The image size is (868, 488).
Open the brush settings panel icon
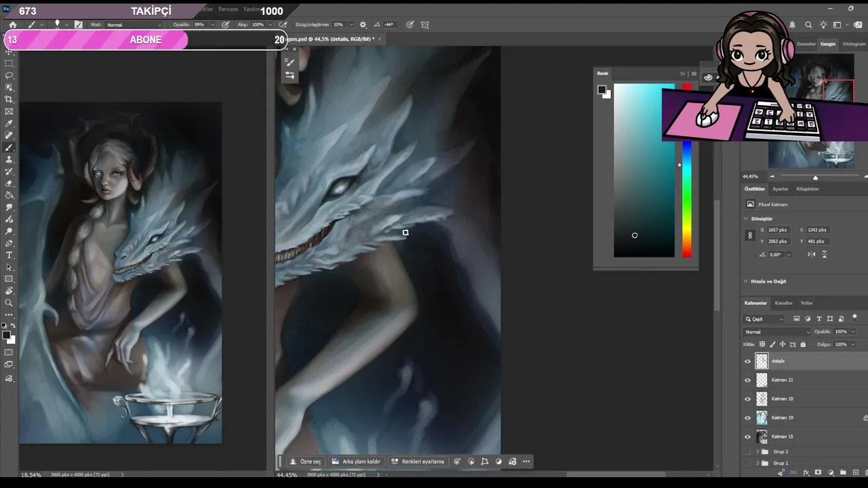coord(79,24)
